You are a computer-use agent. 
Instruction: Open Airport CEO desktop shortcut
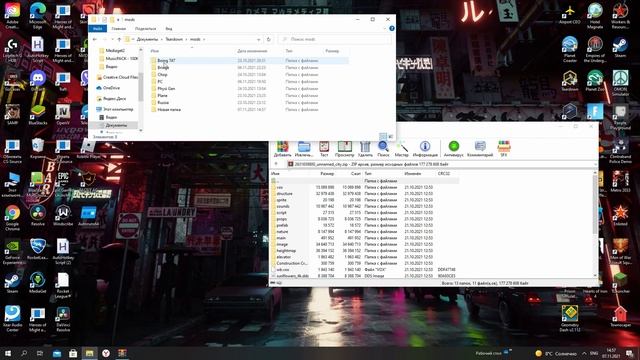coord(570,15)
